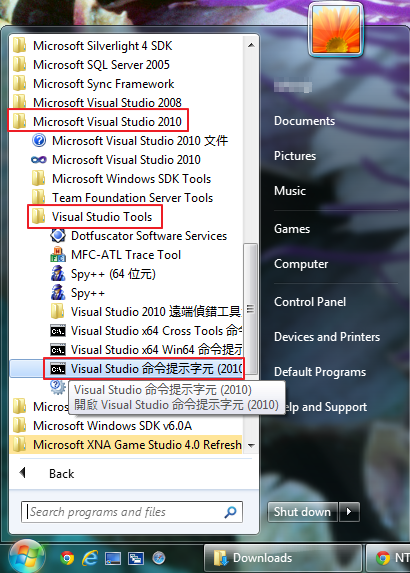Click the Show desktop quick launch icon
Viewport: 410px width, 573px height.
(113, 558)
